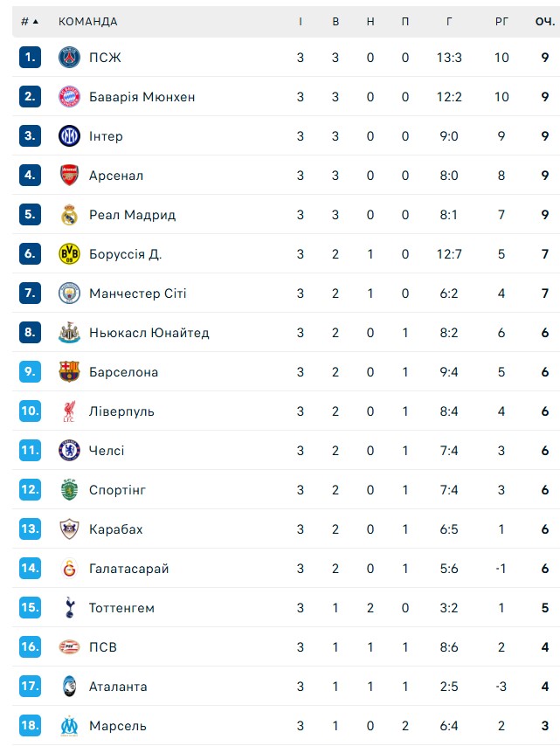Open the Тоттенгем team page link
The image size is (560, 746).
(x=121, y=608)
